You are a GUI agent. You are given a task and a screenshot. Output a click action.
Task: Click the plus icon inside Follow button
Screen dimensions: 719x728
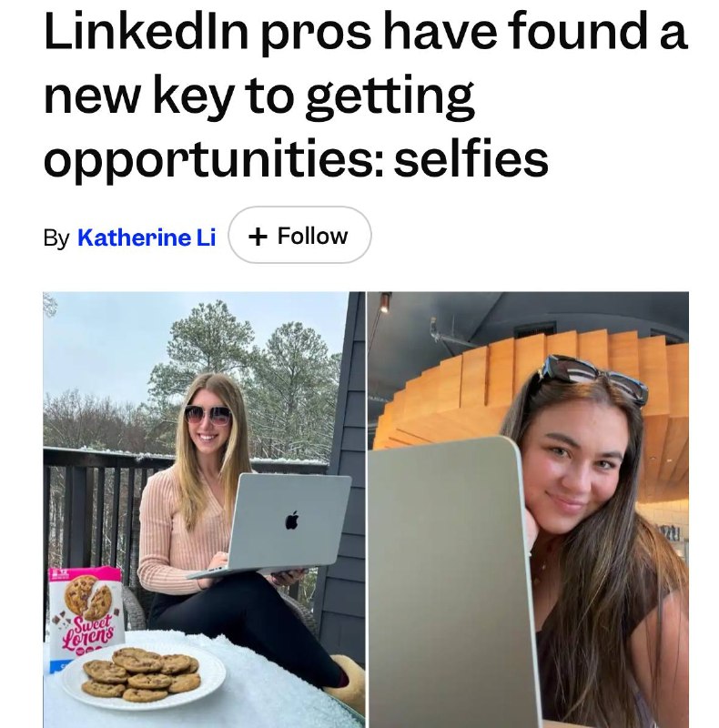click(x=258, y=237)
